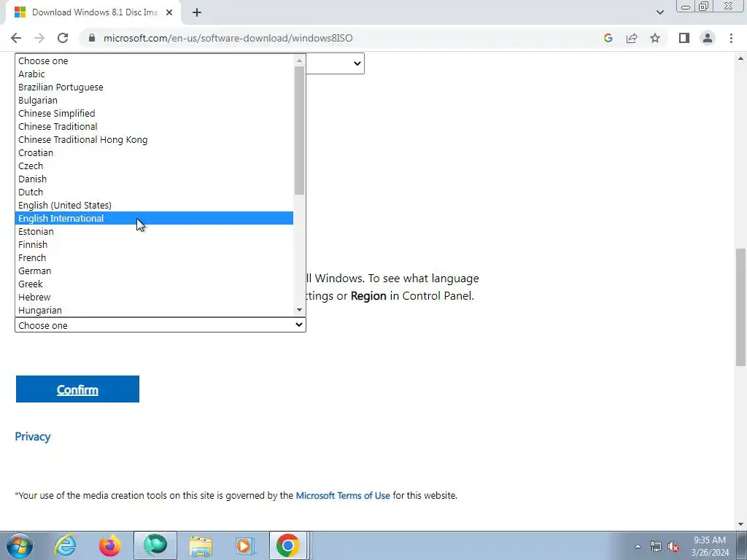The height and width of the screenshot is (560, 747).
Task: Choose Dutch language option
Action: (154, 192)
